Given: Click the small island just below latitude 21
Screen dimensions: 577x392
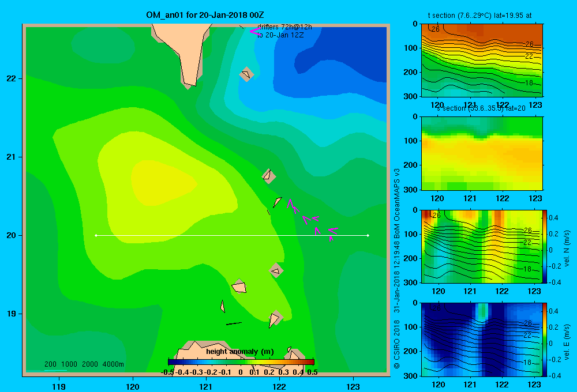Looking at the screenshot, I should (x=269, y=176).
